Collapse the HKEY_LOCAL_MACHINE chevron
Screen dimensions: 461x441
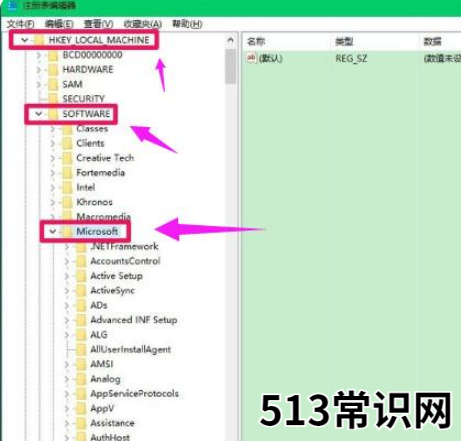pos(24,40)
